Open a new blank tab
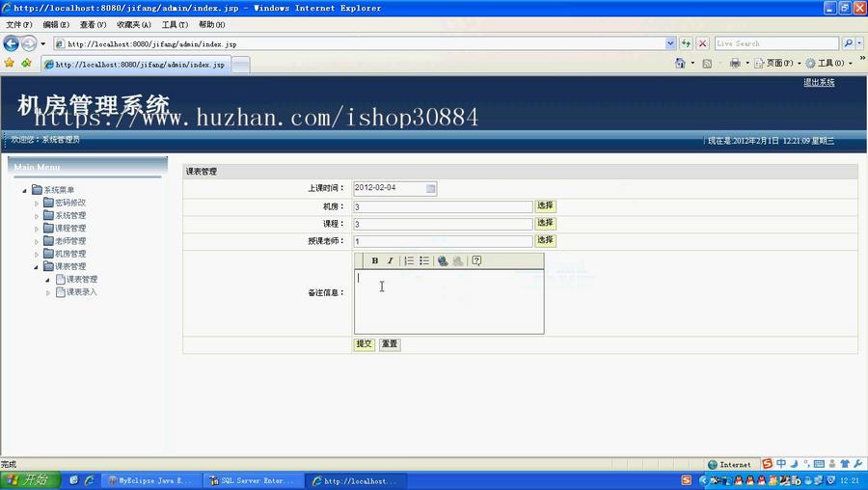This screenshot has width=868, height=490. click(x=240, y=65)
